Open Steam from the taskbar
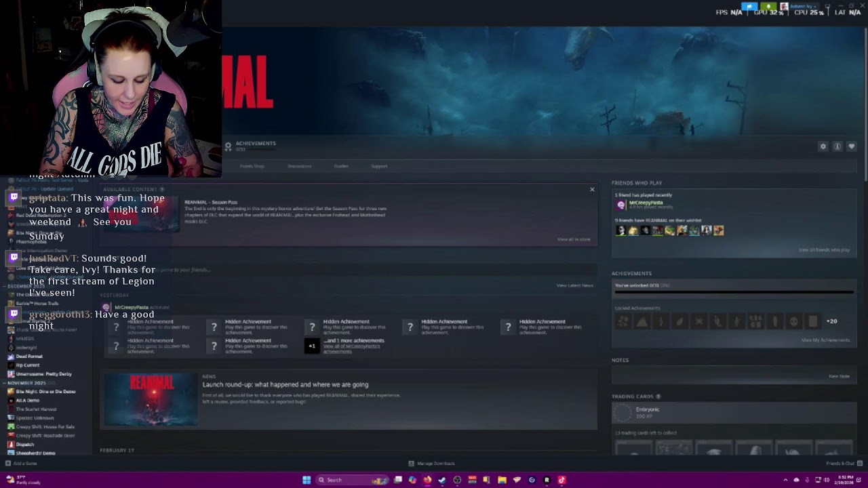Viewport: 868px width, 488px height. coord(442,480)
